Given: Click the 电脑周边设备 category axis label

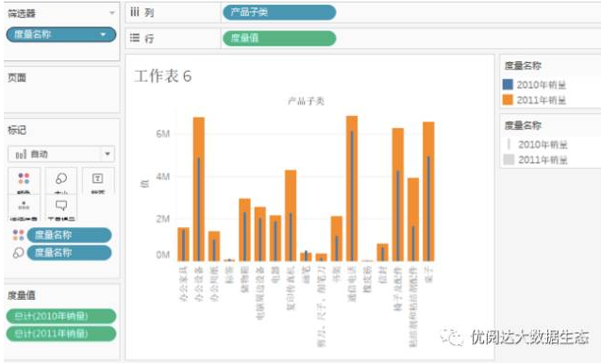Looking at the screenshot, I should pyautogui.click(x=259, y=292).
